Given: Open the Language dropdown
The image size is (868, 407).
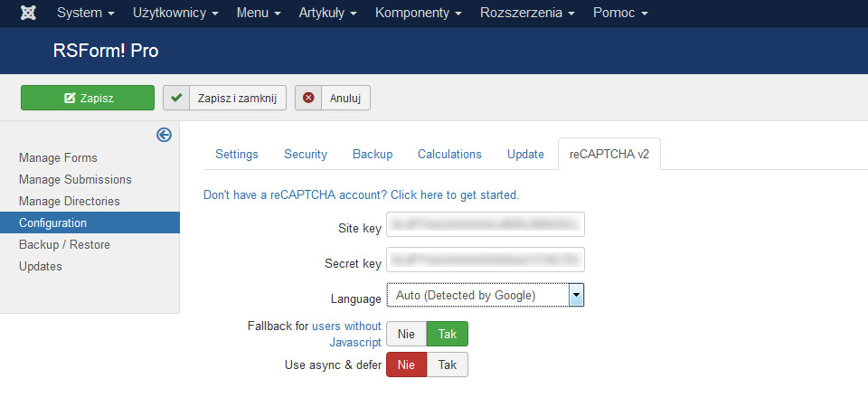Looking at the screenshot, I should tap(485, 295).
